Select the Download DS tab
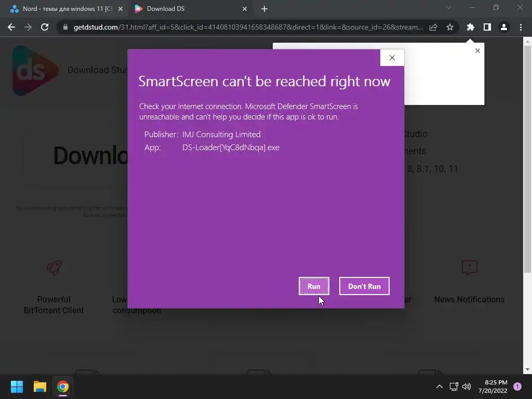532x399 pixels. 190,9
